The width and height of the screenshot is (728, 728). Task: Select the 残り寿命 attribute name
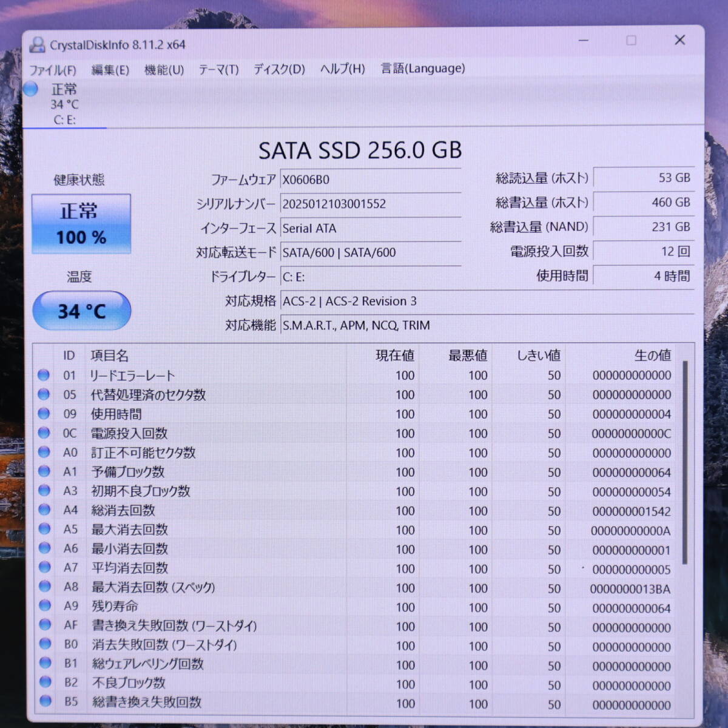point(115,606)
